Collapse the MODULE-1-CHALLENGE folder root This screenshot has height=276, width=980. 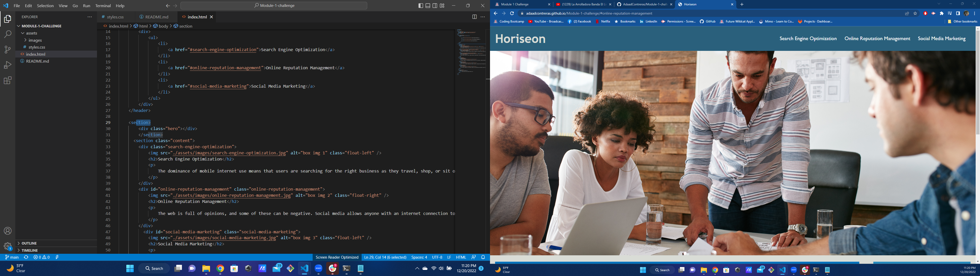[42, 26]
